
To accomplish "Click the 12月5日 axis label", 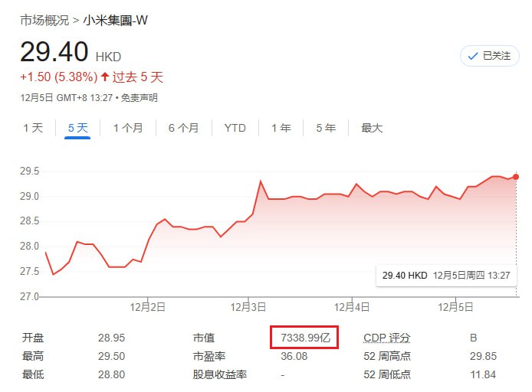I will coord(455,307).
